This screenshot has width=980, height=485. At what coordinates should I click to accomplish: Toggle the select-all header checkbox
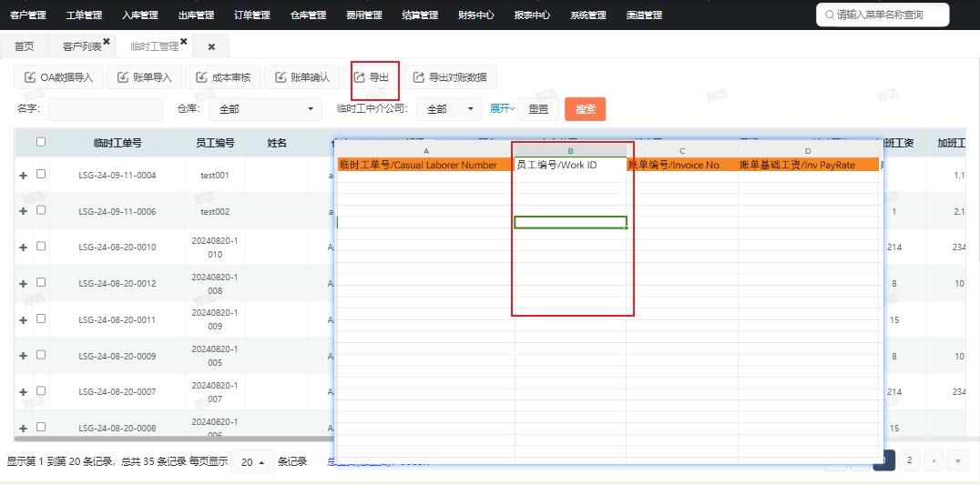[x=41, y=142]
